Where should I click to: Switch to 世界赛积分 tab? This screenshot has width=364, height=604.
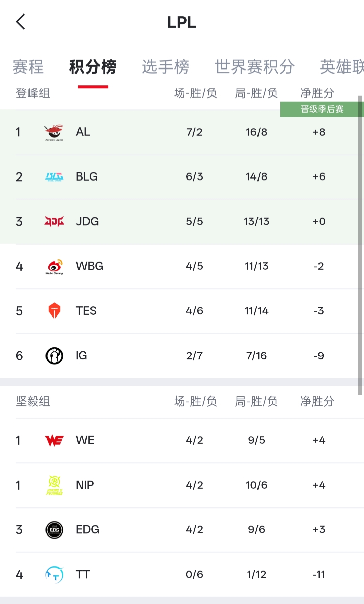point(255,67)
